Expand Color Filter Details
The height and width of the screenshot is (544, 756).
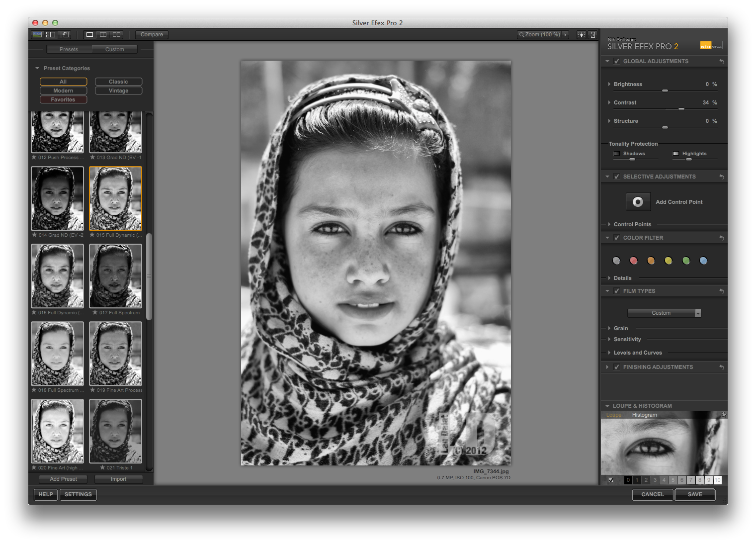[x=609, y=278]
